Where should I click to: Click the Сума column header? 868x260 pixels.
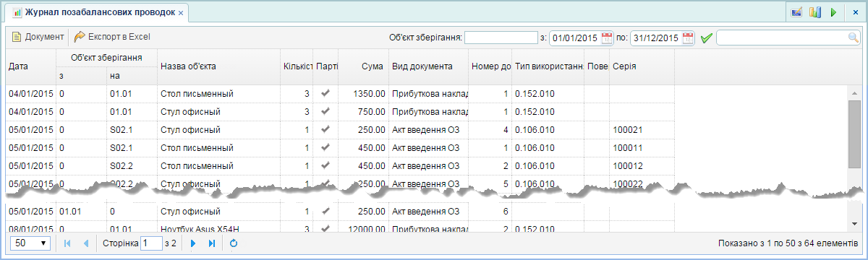click(x=363, y=66)
